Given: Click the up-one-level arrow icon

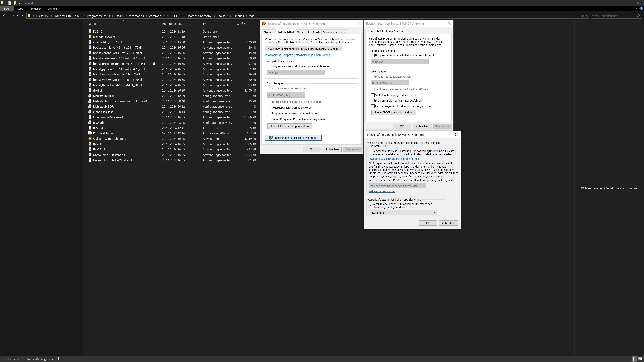Looking at the screenshot, I should point(23,16).
